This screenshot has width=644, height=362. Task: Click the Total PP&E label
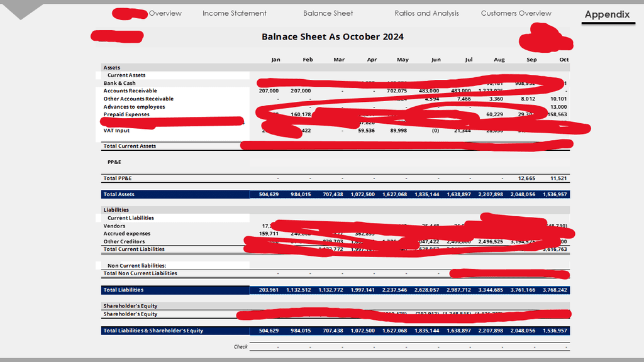coord(118,178)
